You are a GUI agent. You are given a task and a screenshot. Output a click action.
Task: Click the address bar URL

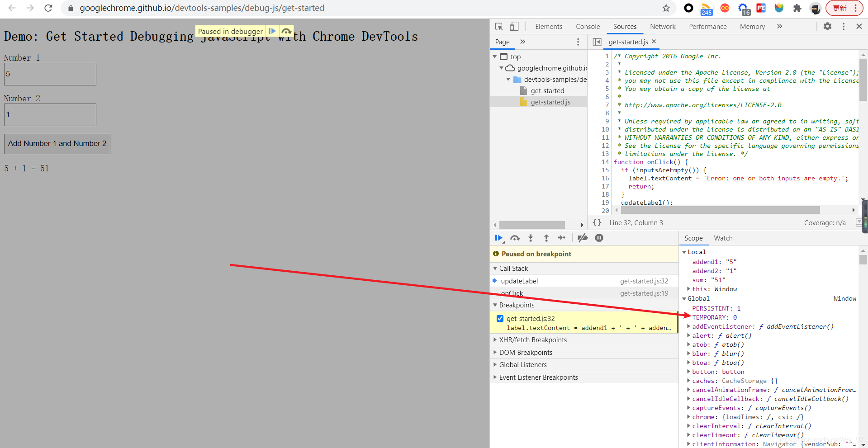202,8
